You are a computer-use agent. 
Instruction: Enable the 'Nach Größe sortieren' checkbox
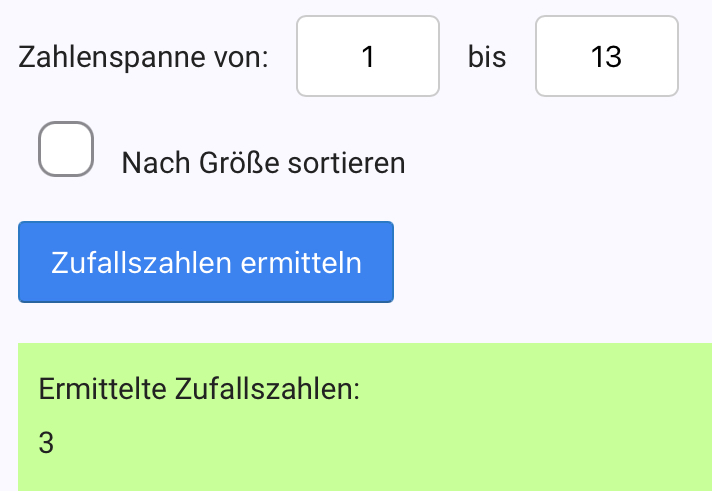pyautogui.click(x=66, y=149)
